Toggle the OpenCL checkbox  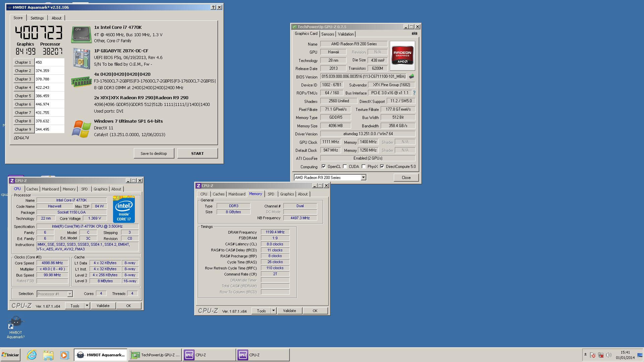point(324,166)
